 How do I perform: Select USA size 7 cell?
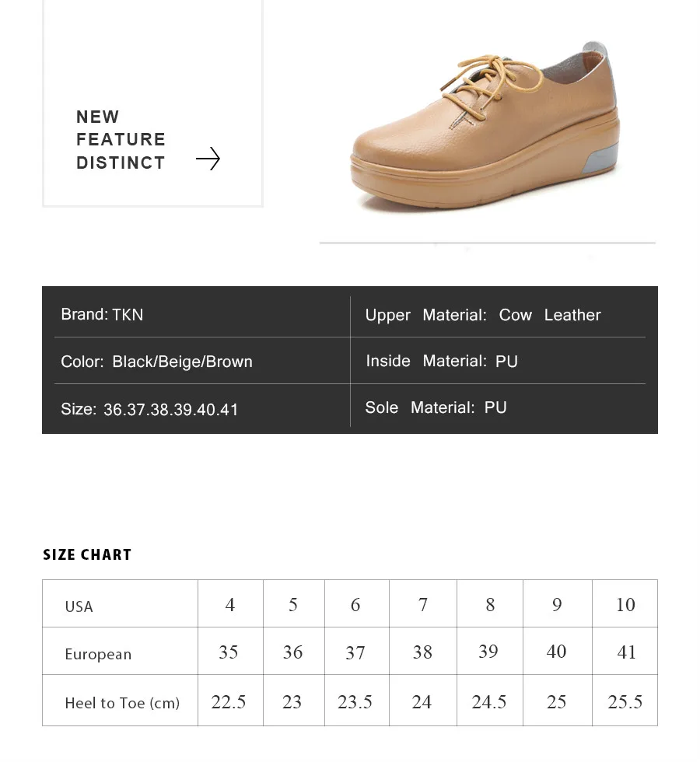423,603
